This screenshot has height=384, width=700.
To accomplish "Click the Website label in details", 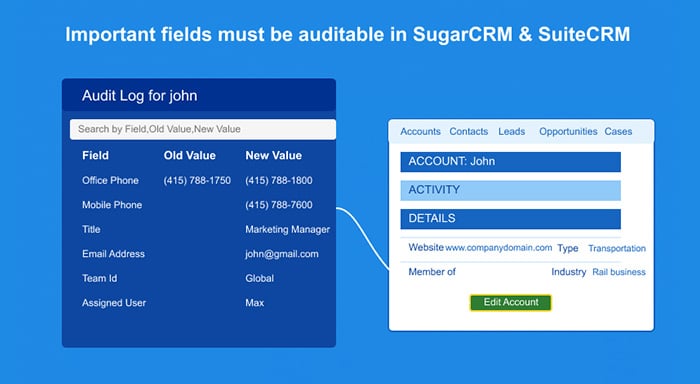I will (426, 247).
